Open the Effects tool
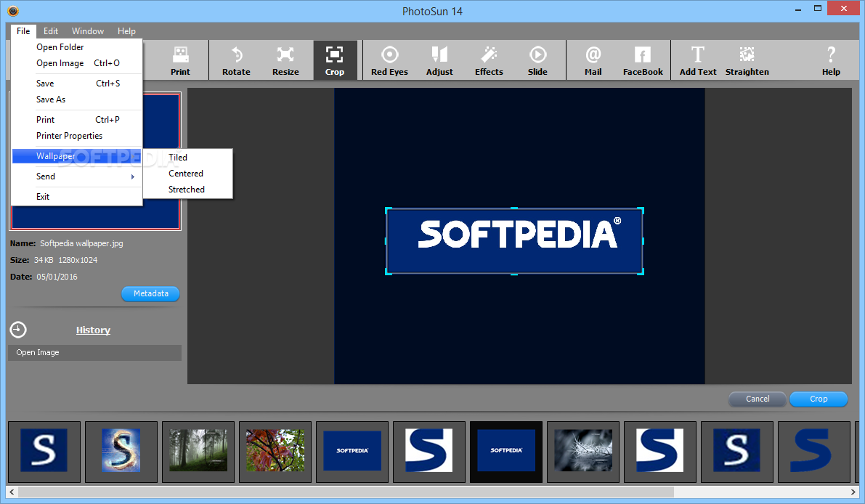Viewport: 865px width, 504px height. pyautogui.click(x=489, y=61)
